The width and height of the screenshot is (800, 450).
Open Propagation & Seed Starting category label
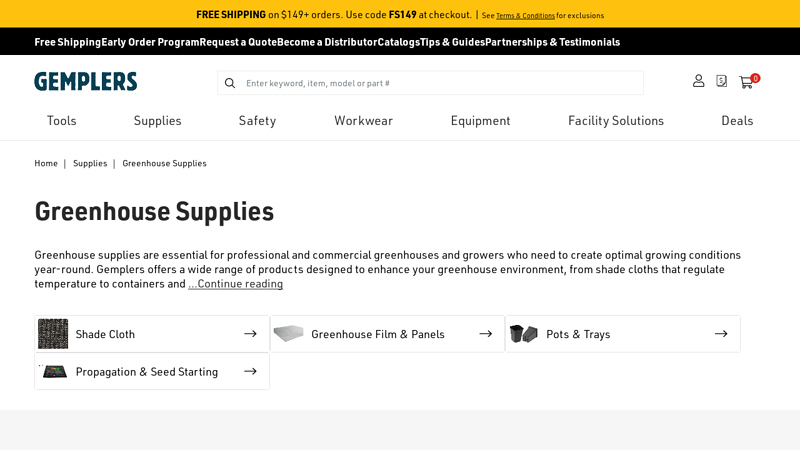coord(147,372)
